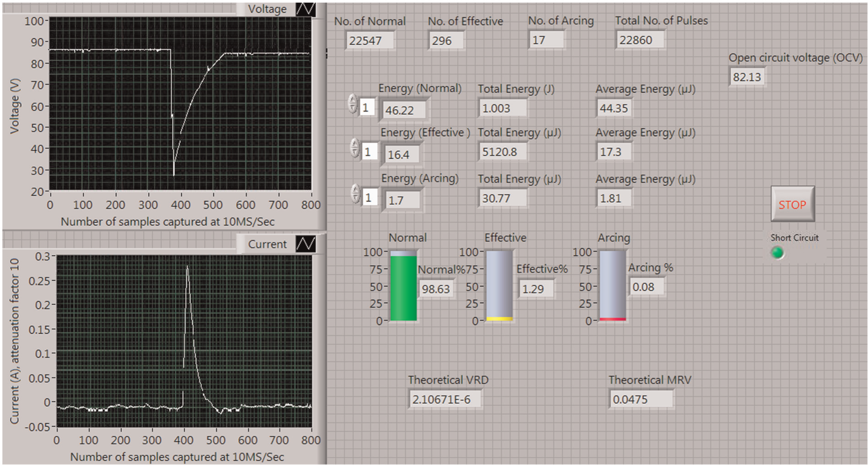
Task: Select the Voltage plot legend label
Action: point(267,9)
